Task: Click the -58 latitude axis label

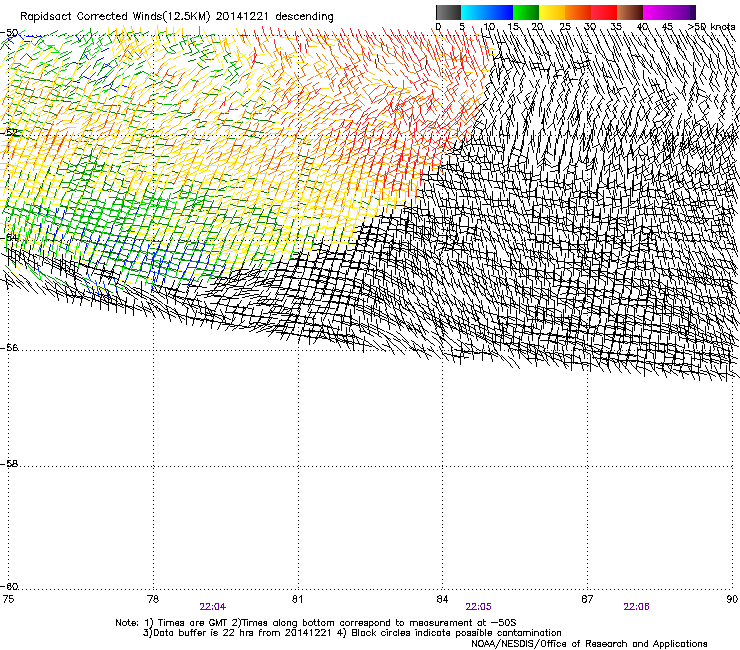Action: (x=9, y=464)
